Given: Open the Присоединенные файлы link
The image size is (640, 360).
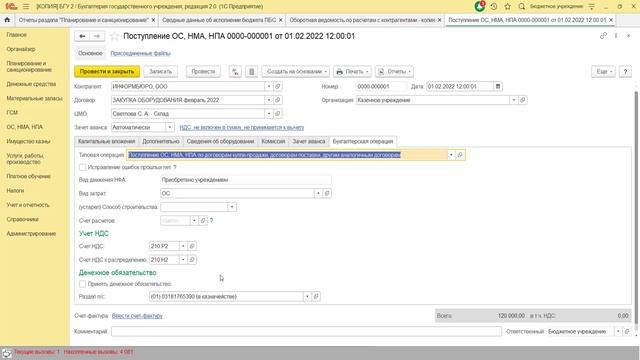Looking at the screenshot, I should (x=140, y=53).
